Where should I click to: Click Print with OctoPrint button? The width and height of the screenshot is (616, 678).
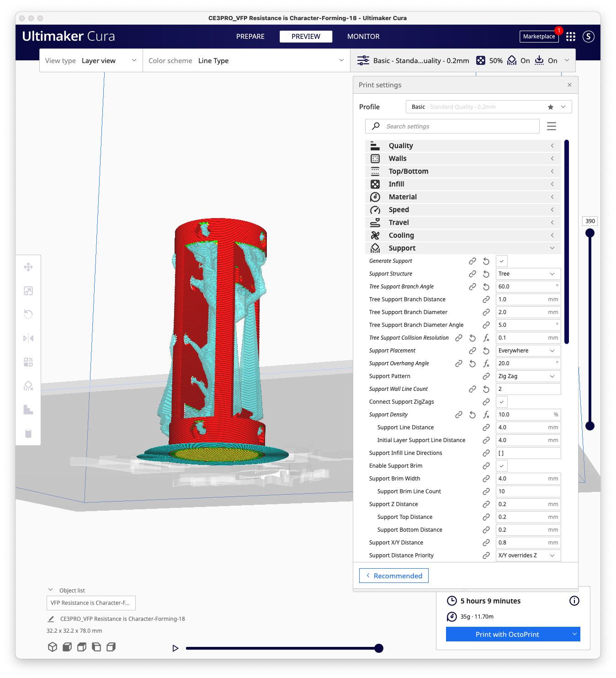click(507, 634)
